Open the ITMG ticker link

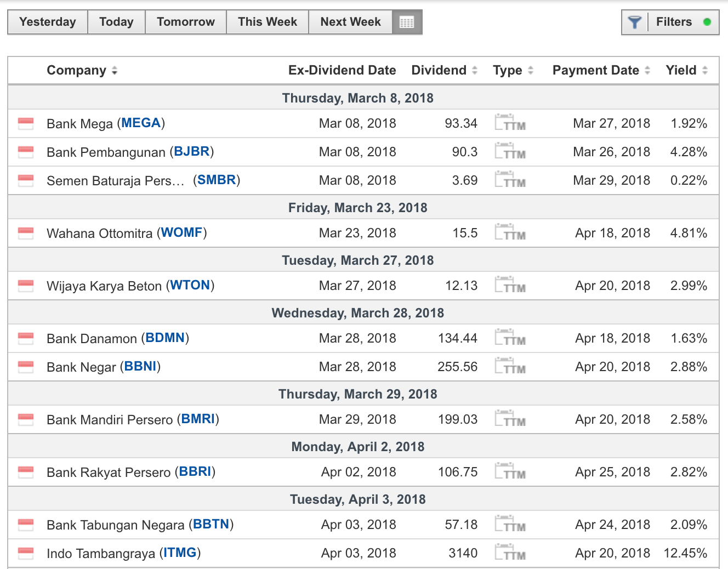(x=180, y=553)
